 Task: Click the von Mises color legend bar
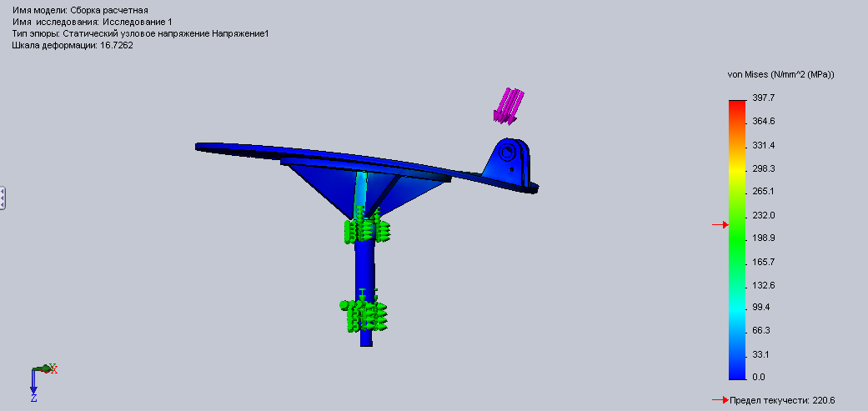(737, 240)
